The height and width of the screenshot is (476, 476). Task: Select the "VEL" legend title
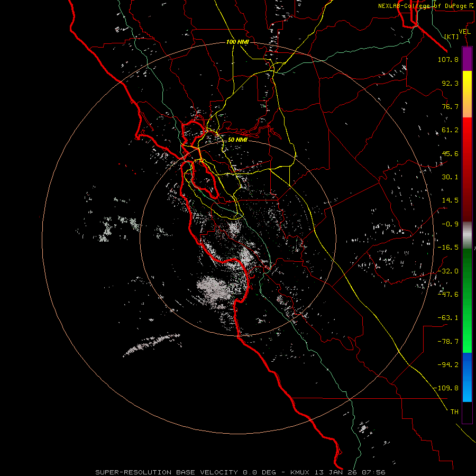coord(464,31)
